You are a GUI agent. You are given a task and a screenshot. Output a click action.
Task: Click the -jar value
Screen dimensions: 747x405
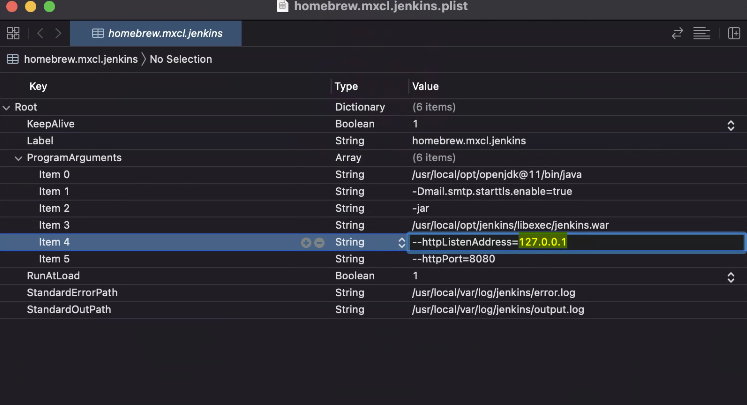[421, 208]
